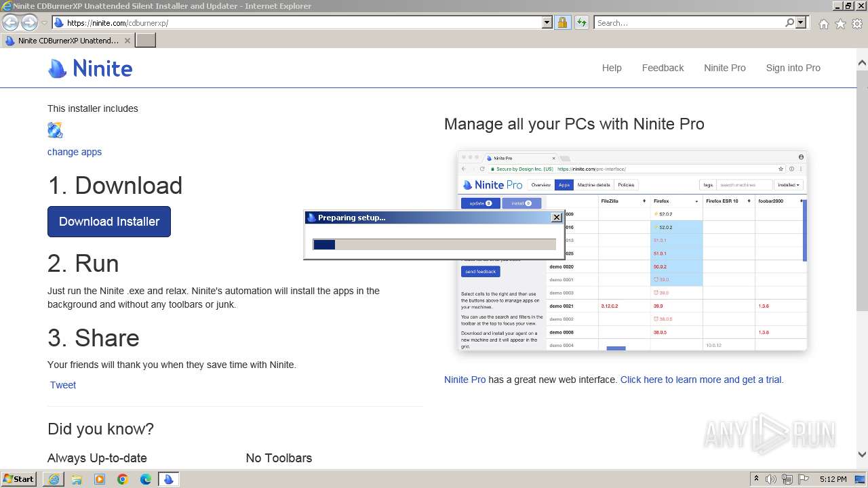Open Favorites star icon

click(840, 24)
